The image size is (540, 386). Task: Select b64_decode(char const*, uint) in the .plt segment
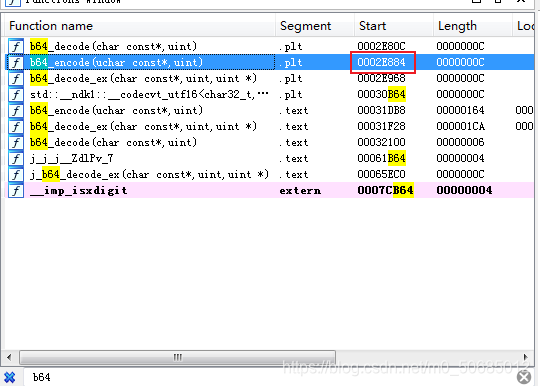pyautogui.click(x=113, y=46)
